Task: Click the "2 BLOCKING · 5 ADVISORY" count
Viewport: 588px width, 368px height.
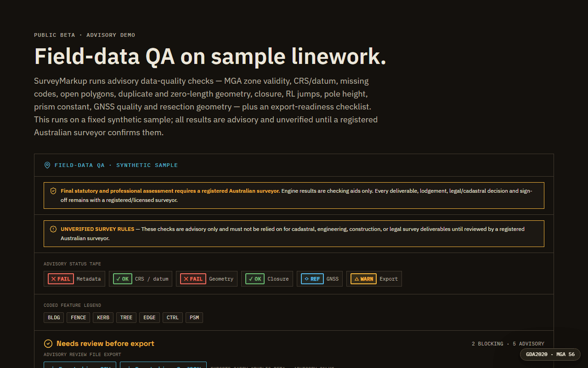Action: click(x=508, y=344)
